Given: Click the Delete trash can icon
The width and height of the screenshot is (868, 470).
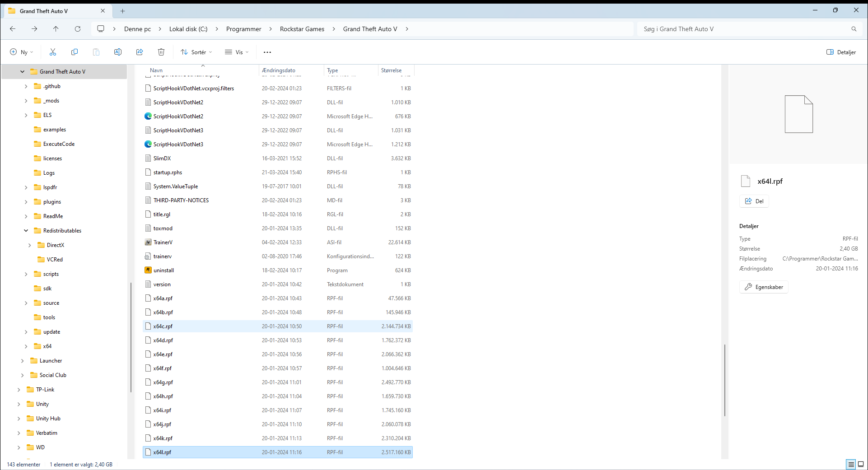Looking at the screenshot, I should pyautogui.click(x=161, y=52).
